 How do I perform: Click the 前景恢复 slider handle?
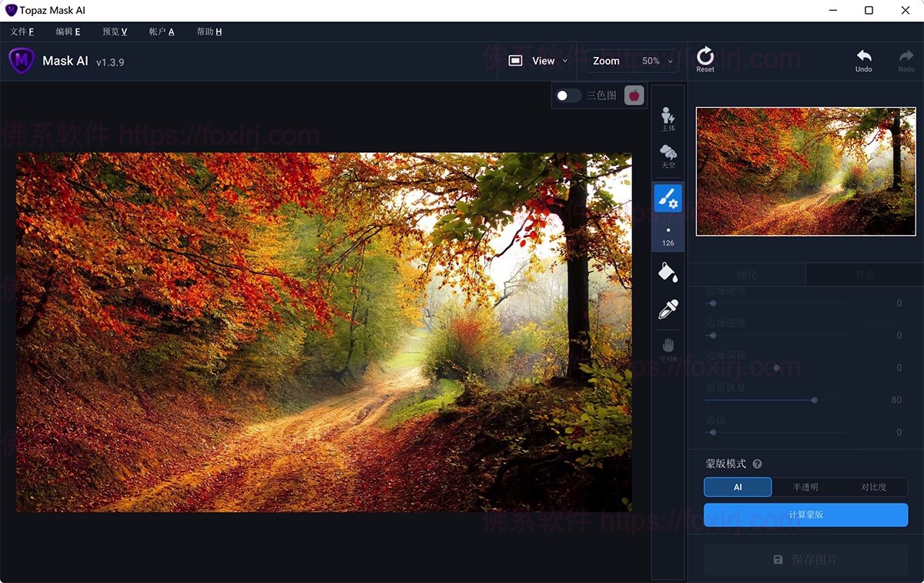pos(814,400)
